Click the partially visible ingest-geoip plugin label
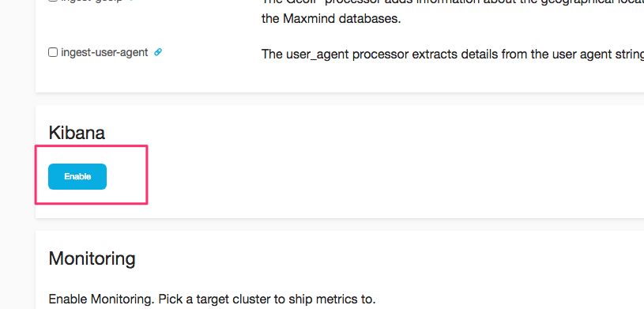 (92, 1)
